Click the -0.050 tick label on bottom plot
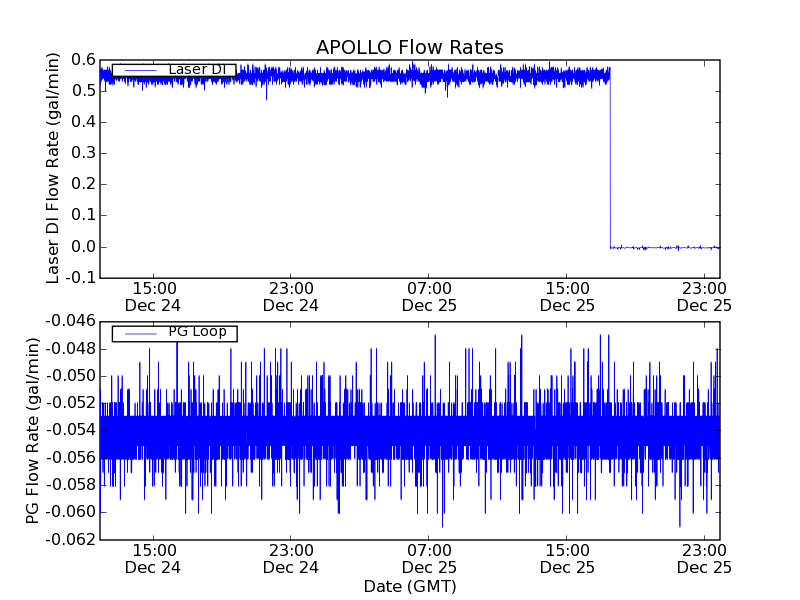This screenshot has width=800, height=600. point(70,376)
